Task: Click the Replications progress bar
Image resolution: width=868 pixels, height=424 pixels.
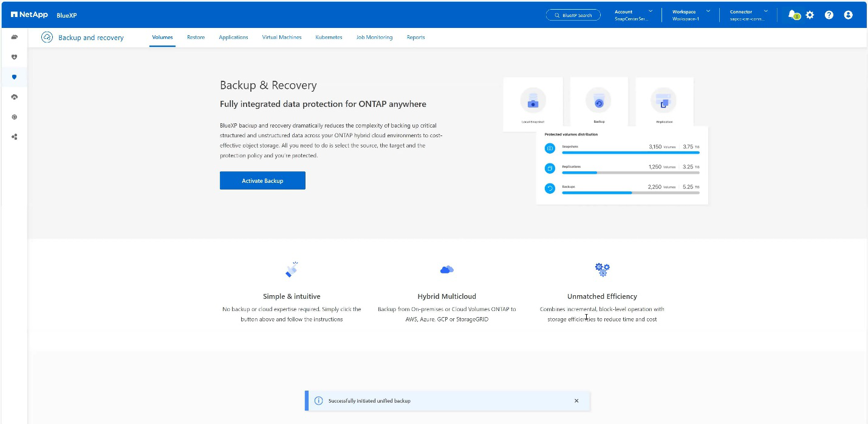Action: coord(630,173)
